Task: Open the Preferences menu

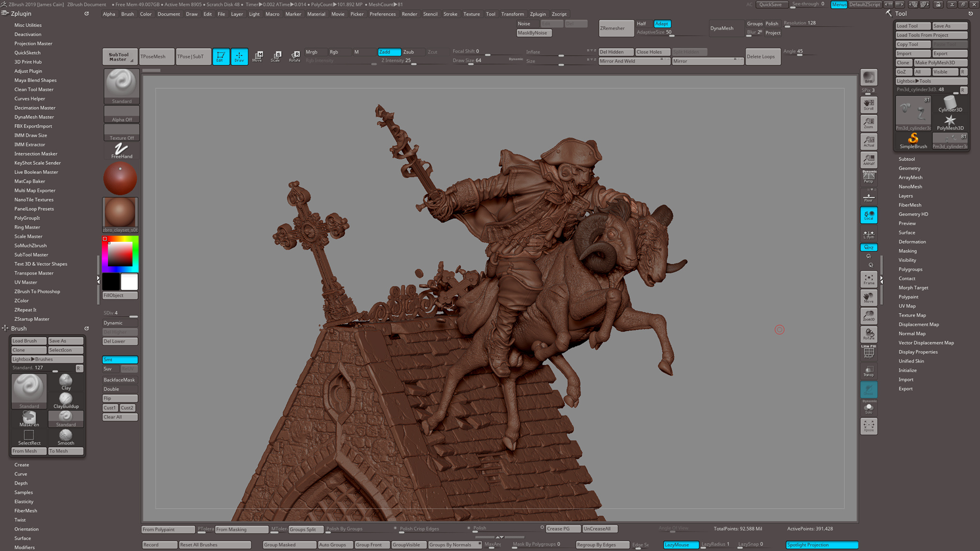Action: point(382,14)
